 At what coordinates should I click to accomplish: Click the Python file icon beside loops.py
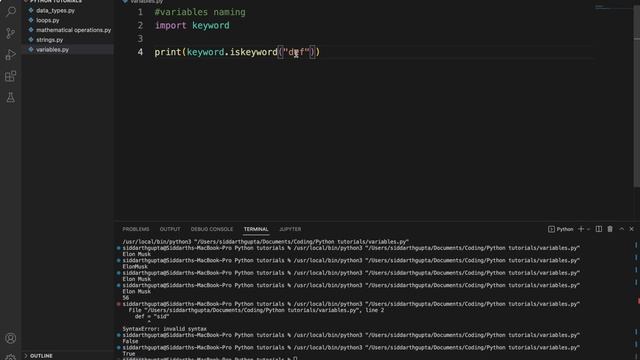pyautogui.click(x=31, y=20)
